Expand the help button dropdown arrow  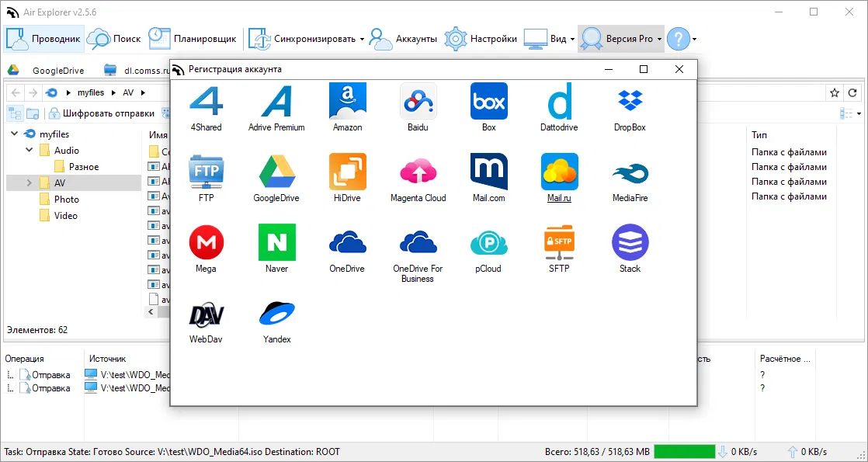694,40
